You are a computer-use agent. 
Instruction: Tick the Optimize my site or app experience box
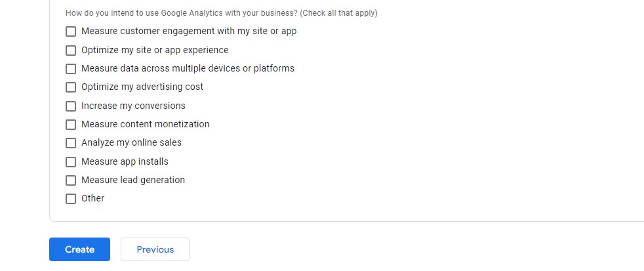(71, 50)
